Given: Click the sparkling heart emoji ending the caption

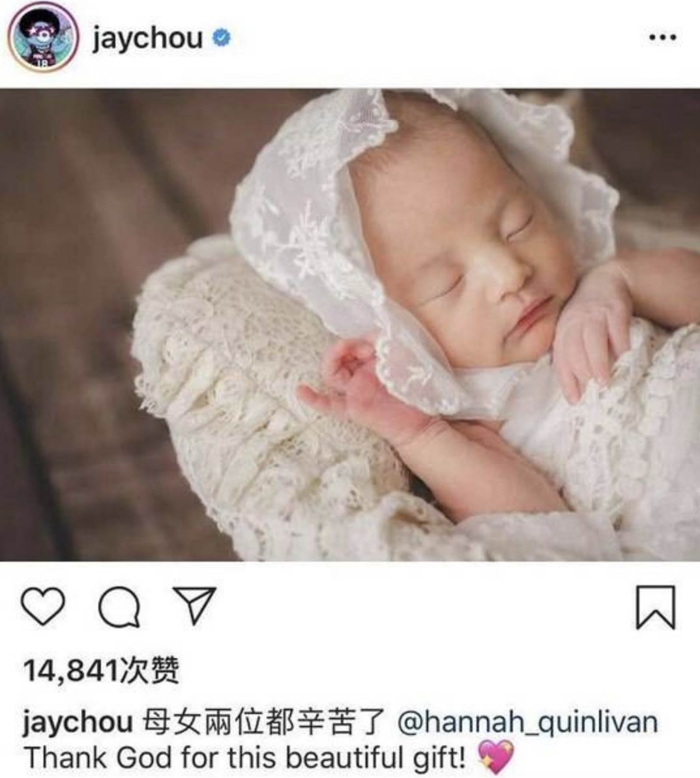Looking at the screenshot, I should 495,757.
